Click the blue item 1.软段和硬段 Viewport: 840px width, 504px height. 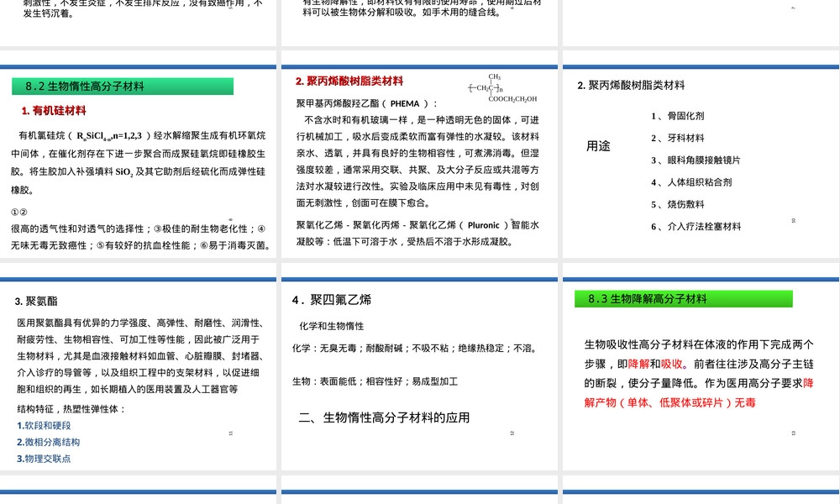[x=44, y=426]
